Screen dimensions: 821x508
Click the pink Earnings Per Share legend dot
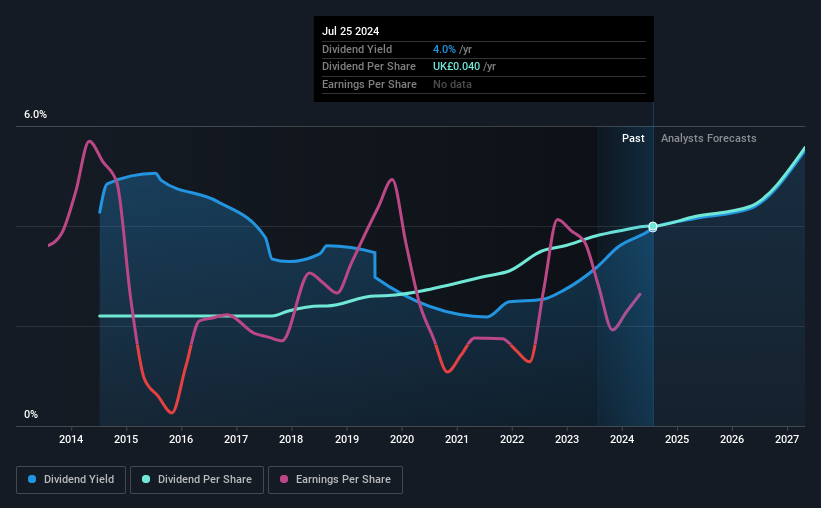284,479
